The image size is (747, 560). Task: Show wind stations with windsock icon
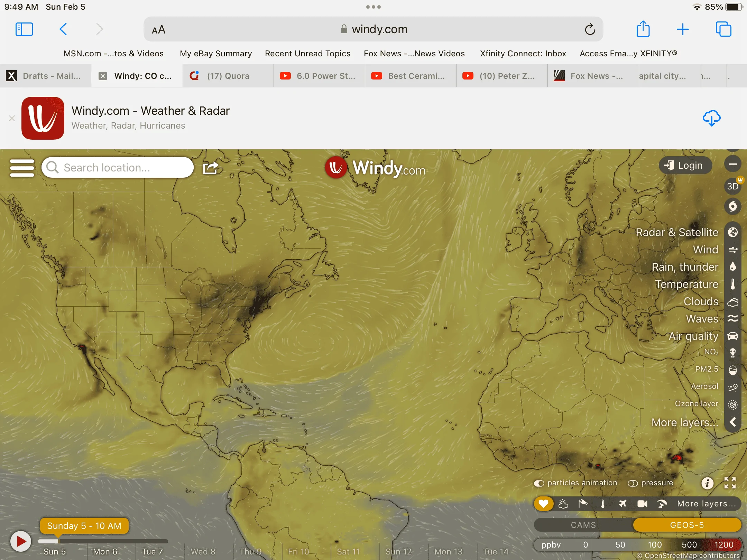[x=583, y=504]
